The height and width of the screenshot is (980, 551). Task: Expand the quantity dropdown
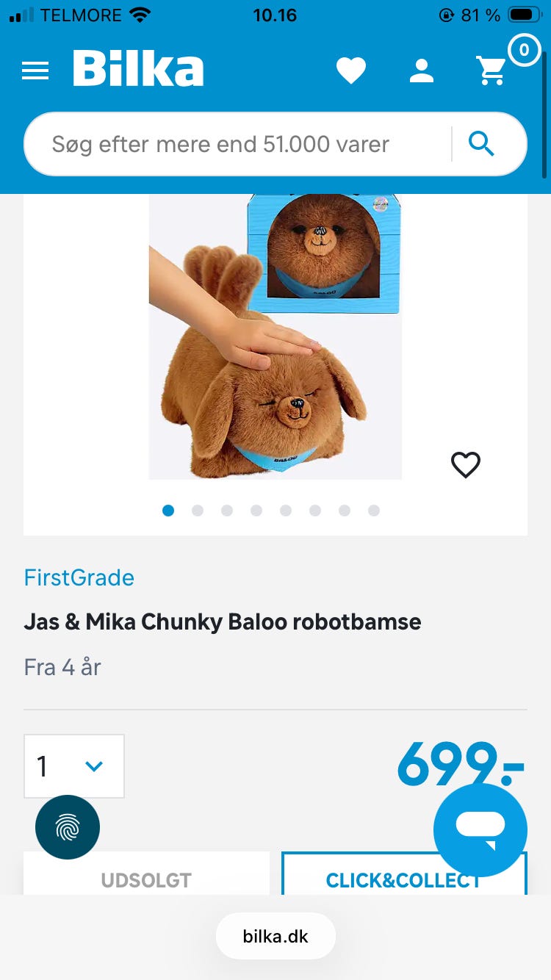tap(74, 766)
